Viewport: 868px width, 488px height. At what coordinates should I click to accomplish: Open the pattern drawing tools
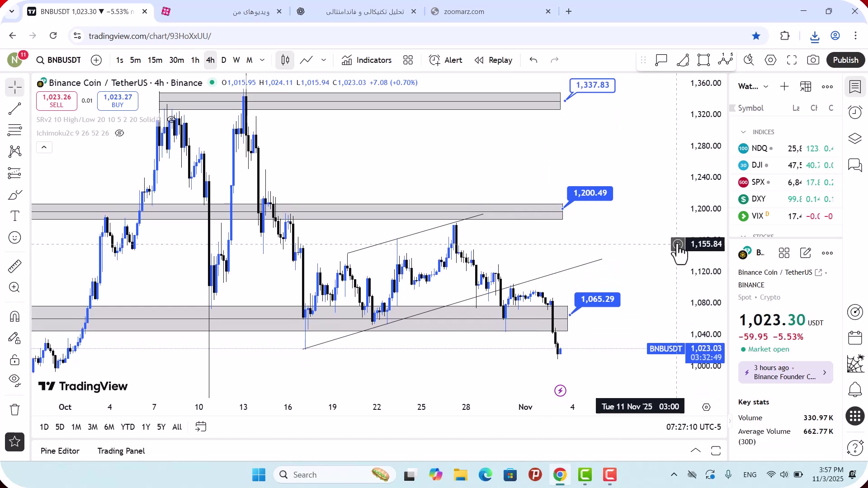(14, 151)
